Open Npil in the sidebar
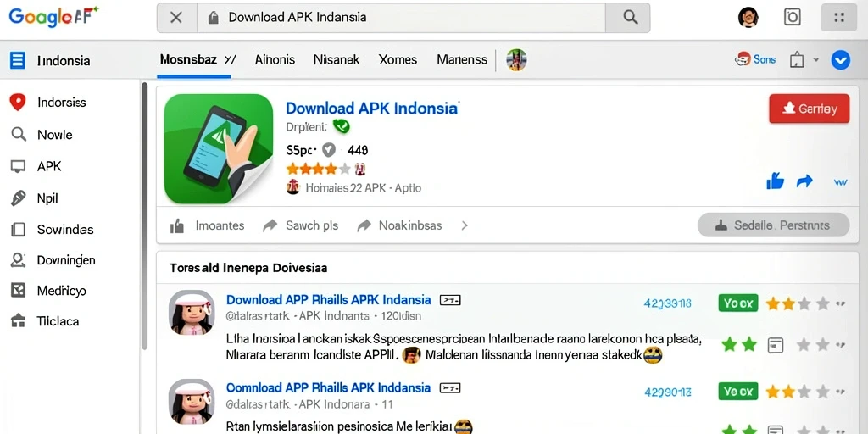 tap(35, 198)
